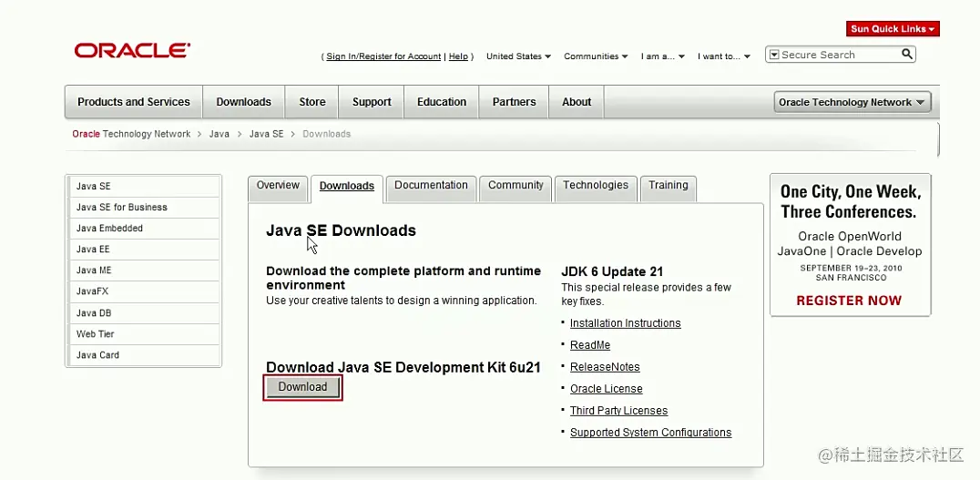Expand the United States country dropdown
Viewport: 980px width, 480px height.
tap(519, 56)
